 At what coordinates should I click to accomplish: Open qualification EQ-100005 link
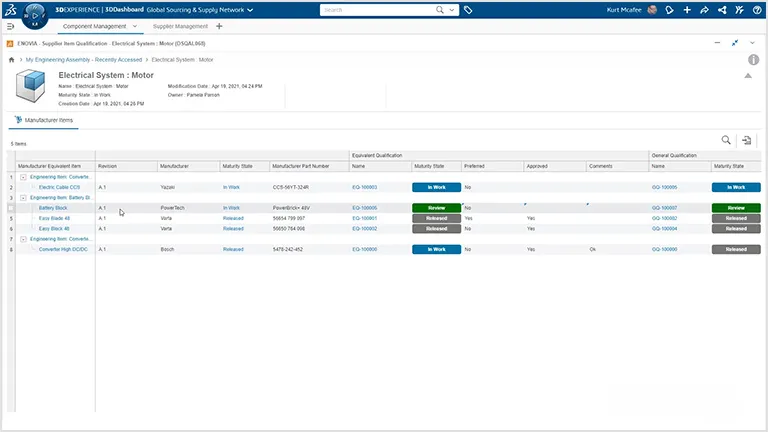tap(364, 208)
